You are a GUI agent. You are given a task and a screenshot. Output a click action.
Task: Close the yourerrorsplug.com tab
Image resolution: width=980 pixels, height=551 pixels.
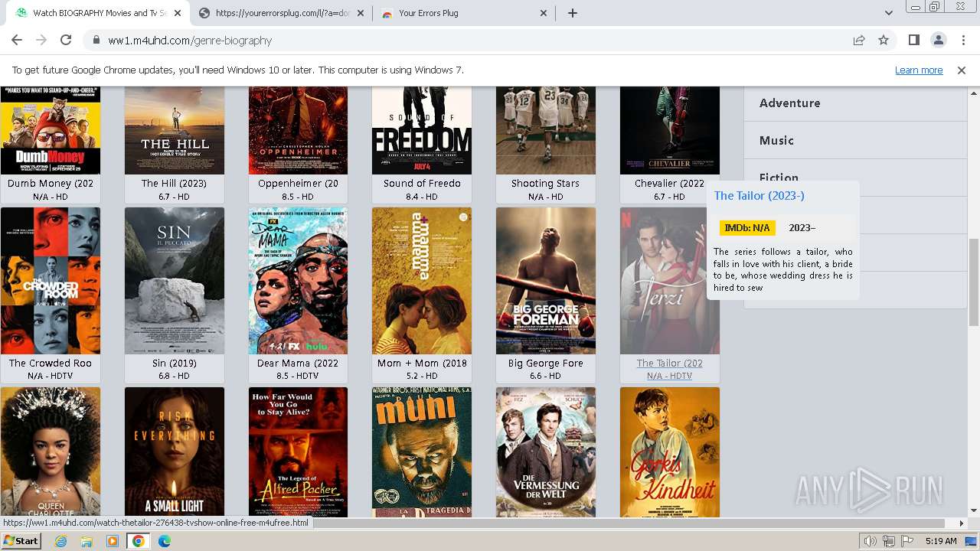click(x=361, y=13)
